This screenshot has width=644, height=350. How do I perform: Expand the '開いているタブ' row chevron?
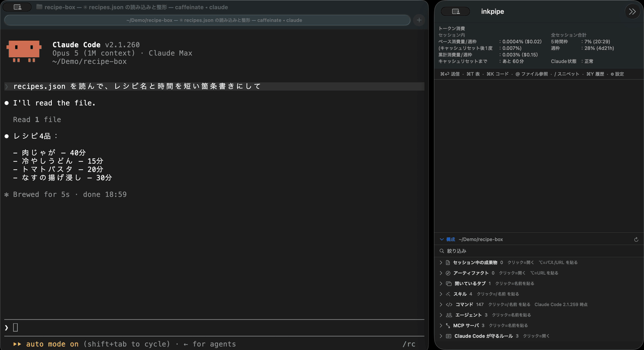(441, 284)
